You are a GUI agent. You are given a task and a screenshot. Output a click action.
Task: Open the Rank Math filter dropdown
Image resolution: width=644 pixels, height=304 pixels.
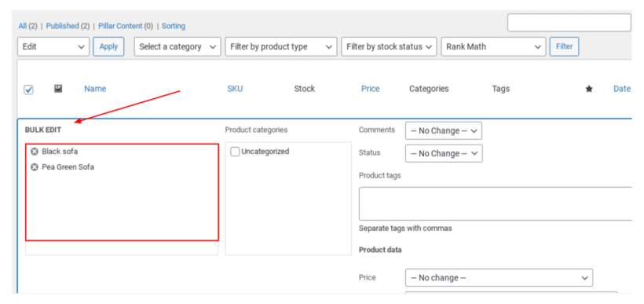pyautogui.click(x=493, y=47)
